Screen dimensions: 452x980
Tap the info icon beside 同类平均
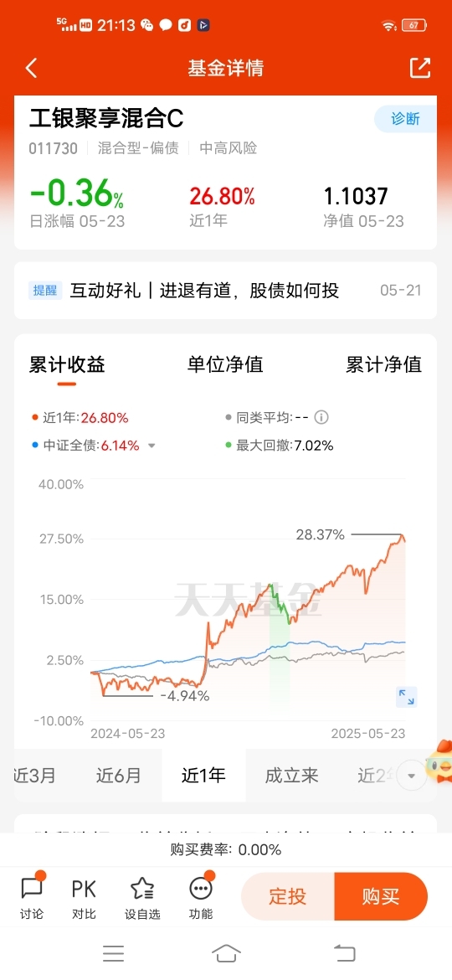click(x=322, y=417)
